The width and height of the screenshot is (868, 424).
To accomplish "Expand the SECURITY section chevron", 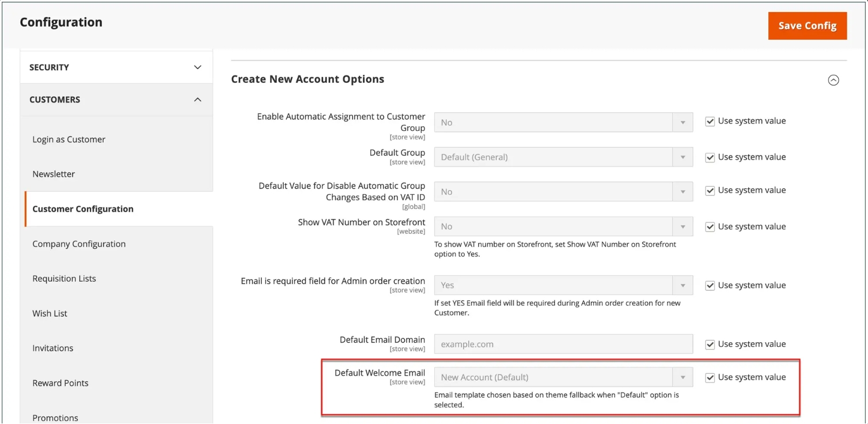I will coord(198,67).
